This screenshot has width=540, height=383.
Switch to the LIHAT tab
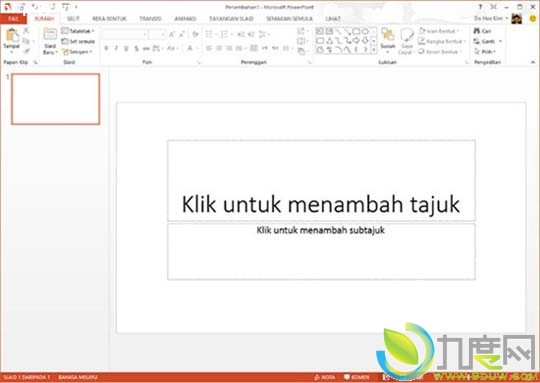pyautogui.click(x=333, y=19)
